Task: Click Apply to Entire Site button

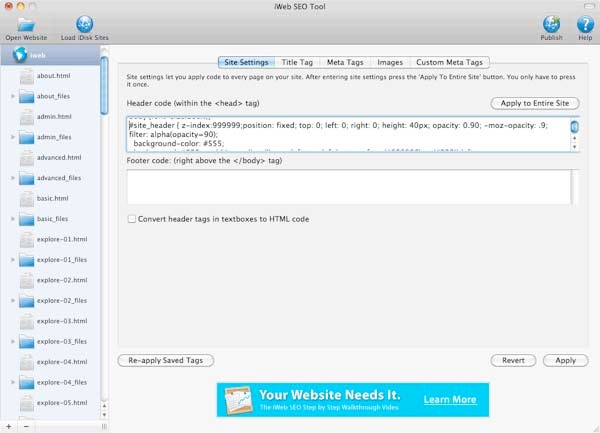Action: click(x=535, y=103)
